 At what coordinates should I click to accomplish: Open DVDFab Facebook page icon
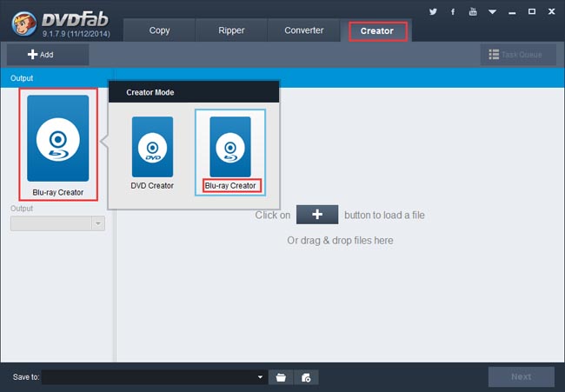pos(453,12)
